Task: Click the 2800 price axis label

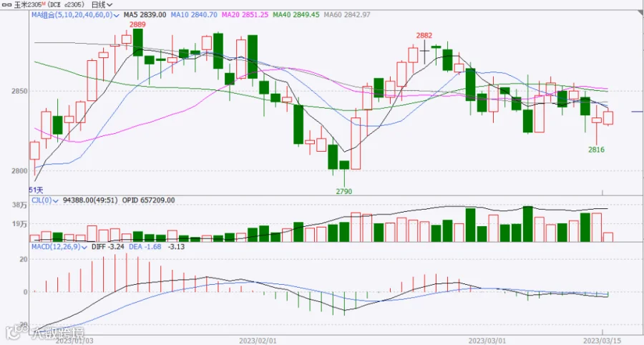Action: pyautogui.click(x=19, y=171)
